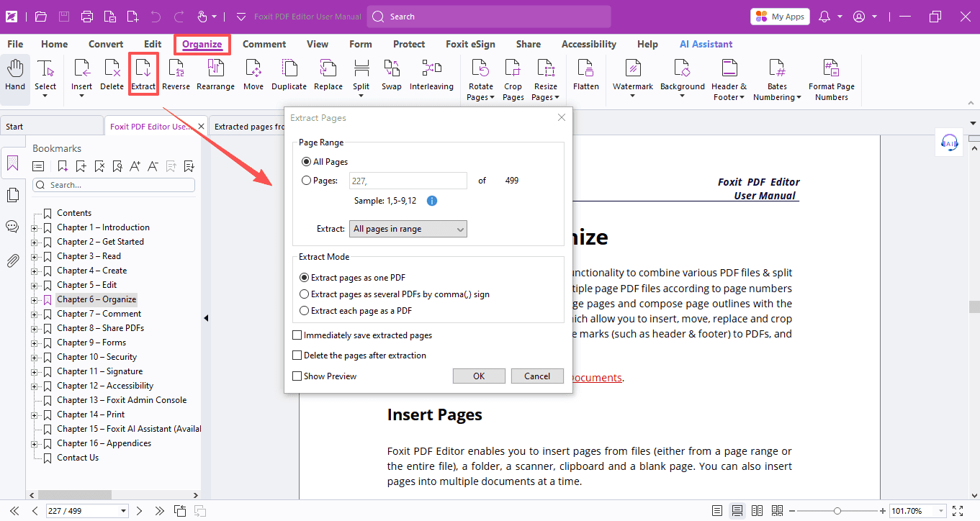
Task: Click the Swap pages icon
Action: click(x=392, y=69)
